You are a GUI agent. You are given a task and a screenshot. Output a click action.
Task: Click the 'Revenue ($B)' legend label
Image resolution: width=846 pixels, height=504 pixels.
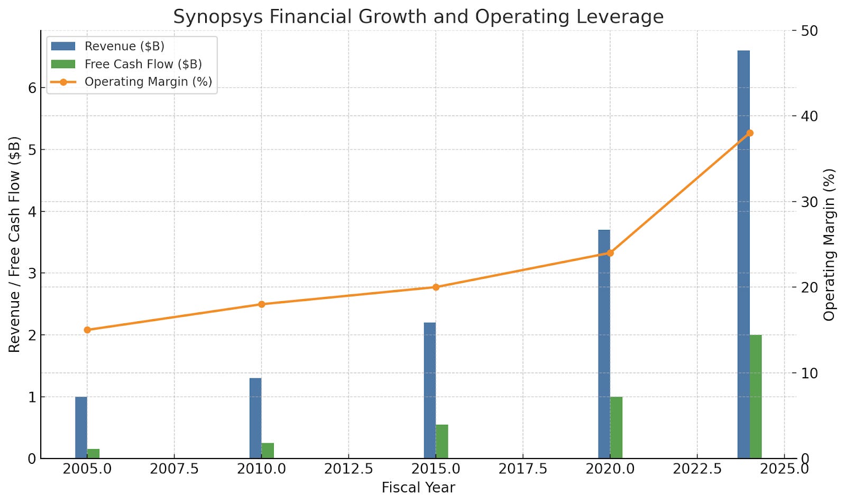point(124,46)
